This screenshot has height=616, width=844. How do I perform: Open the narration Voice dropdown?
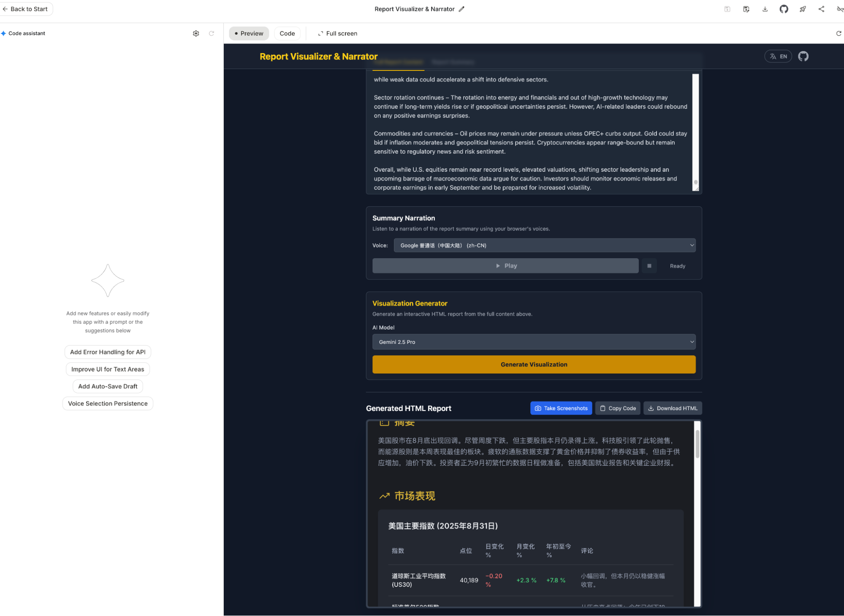point(544,245)
